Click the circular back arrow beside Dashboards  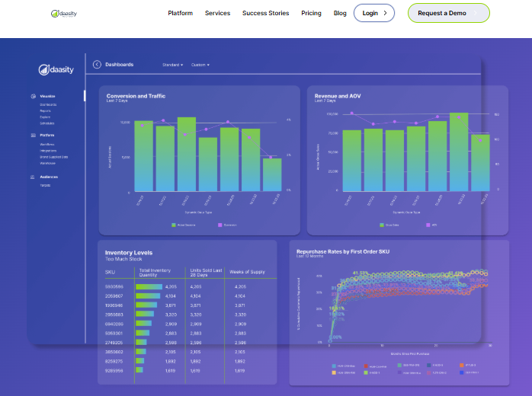pos(97,65)
